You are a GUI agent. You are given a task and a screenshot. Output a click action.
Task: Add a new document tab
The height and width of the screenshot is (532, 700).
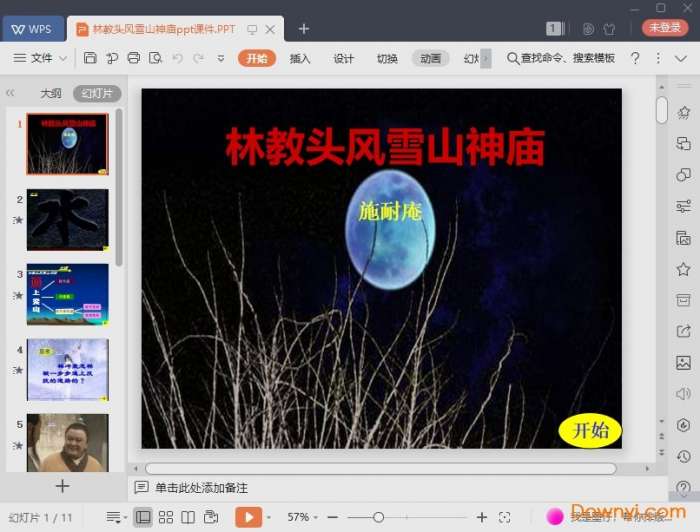point(304,29)
